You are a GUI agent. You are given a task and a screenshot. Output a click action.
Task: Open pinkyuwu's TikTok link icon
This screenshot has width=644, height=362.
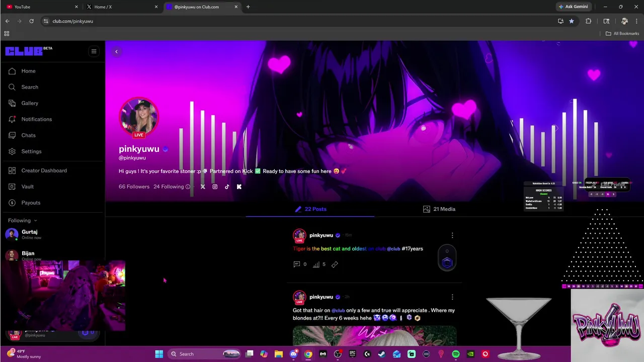227,187
